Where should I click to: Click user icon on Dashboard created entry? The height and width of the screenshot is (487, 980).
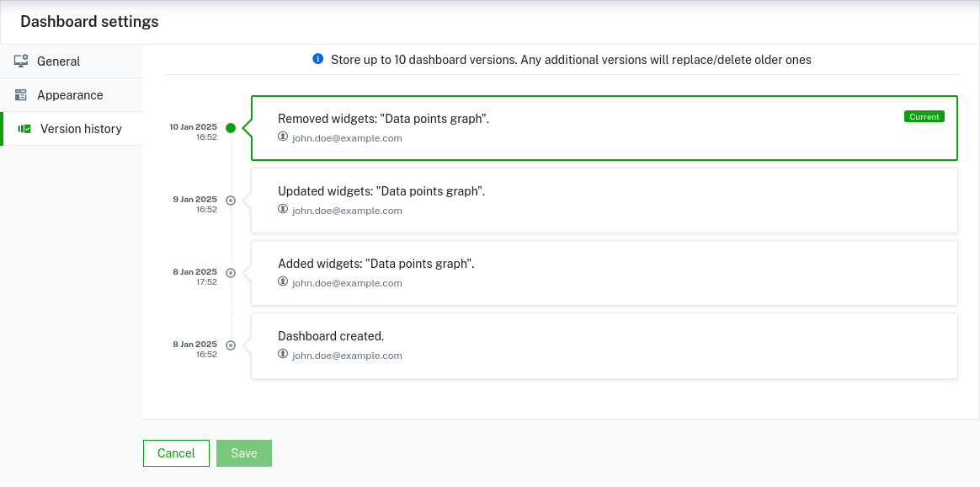283,354
